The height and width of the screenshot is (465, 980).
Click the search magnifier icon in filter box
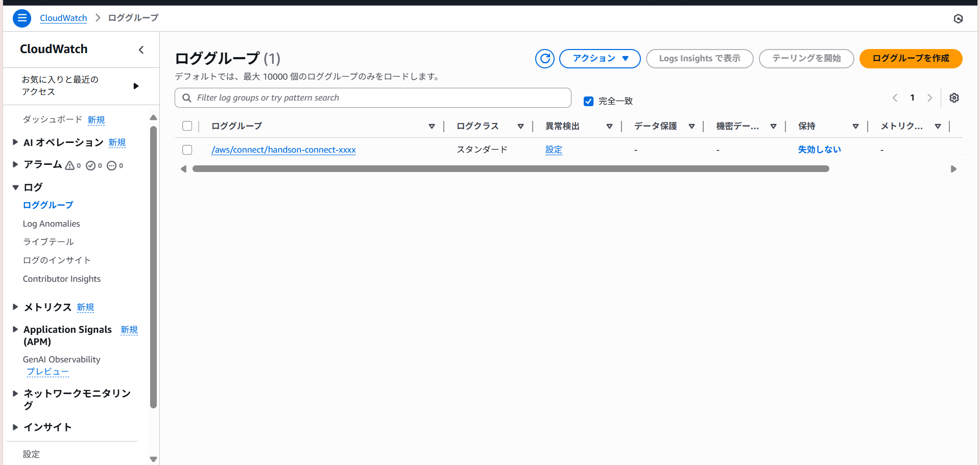(187, 97)
